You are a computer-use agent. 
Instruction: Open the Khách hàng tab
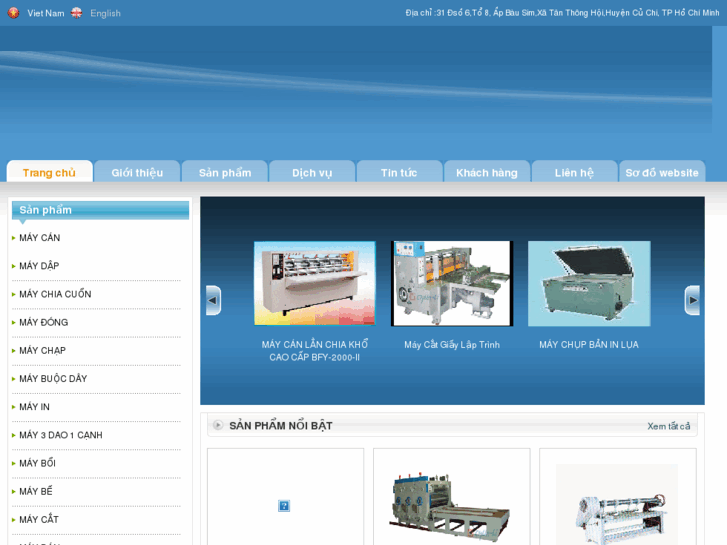point(487,173)
